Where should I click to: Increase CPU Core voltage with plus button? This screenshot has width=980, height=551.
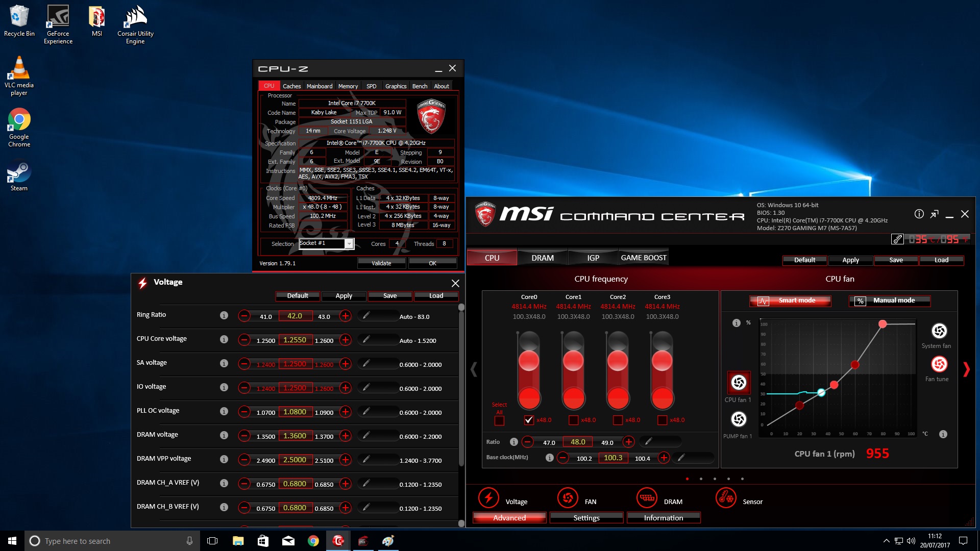pyautogui.click(x=346, y=340)
